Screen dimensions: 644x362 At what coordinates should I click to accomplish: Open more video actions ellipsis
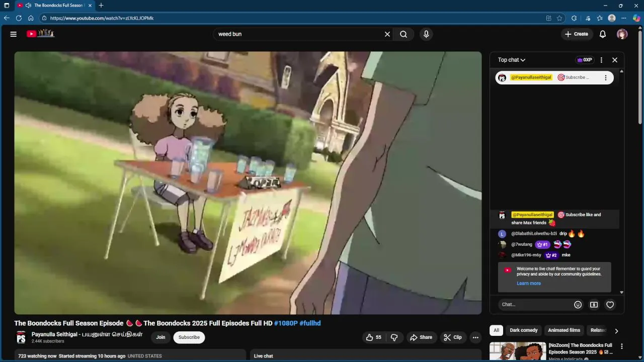[475, 337]
